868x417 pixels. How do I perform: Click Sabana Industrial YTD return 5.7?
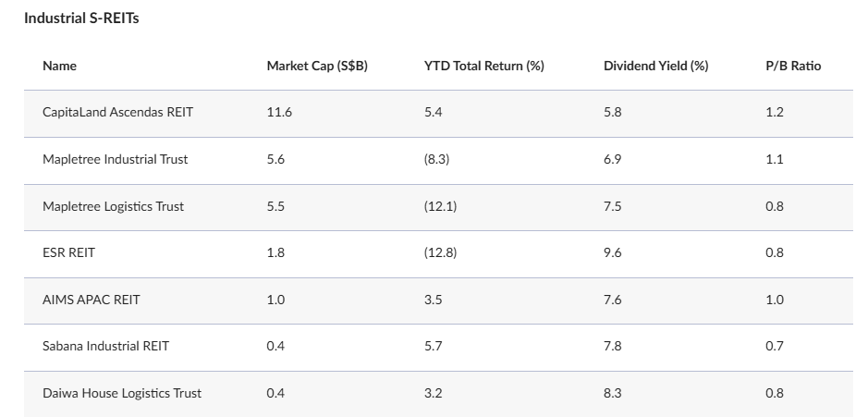pos(434,346)
